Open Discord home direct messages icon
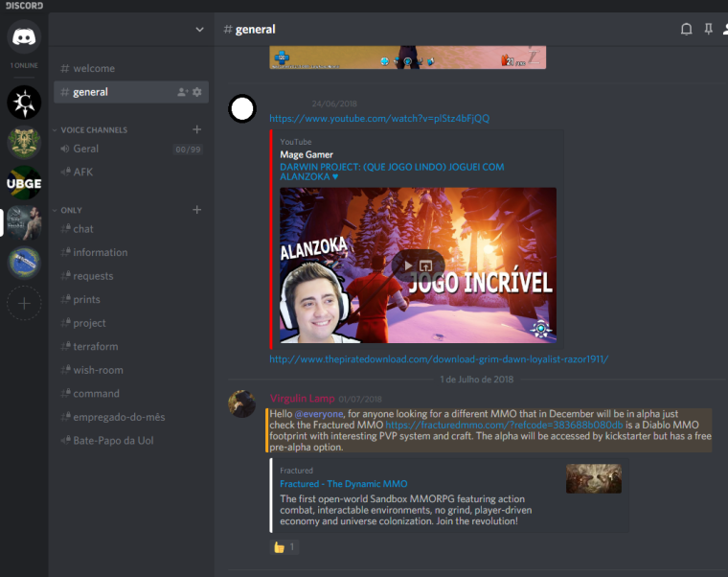Viewport: 728px width, 577px height. (x=24, y=36)
